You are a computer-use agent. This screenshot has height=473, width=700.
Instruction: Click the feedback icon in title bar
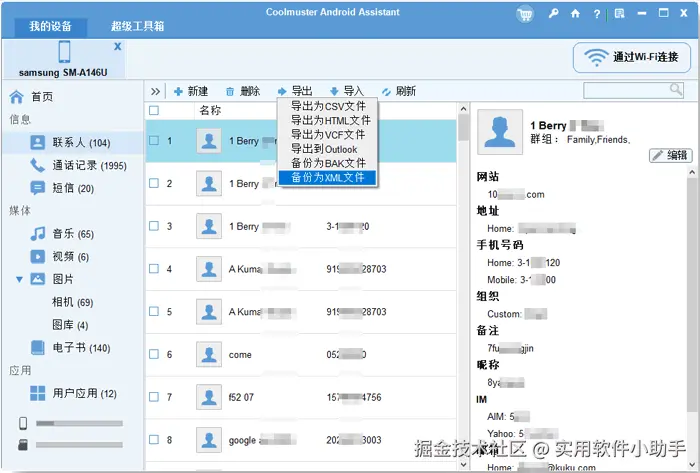click(x=619, y=14)
